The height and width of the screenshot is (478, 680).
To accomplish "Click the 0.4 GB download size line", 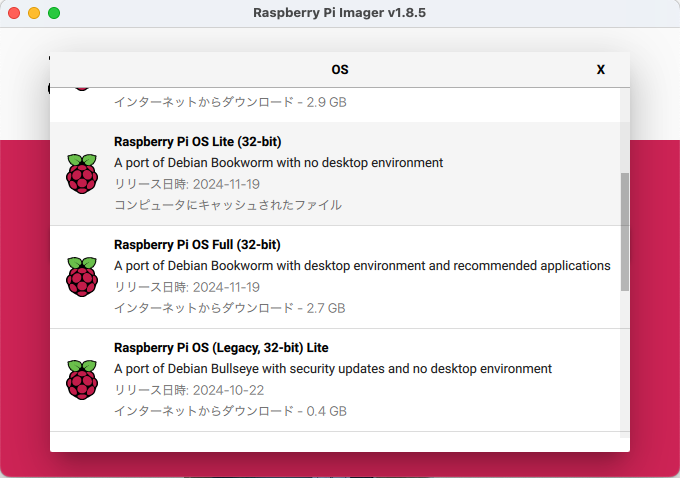I will point(230,411).
